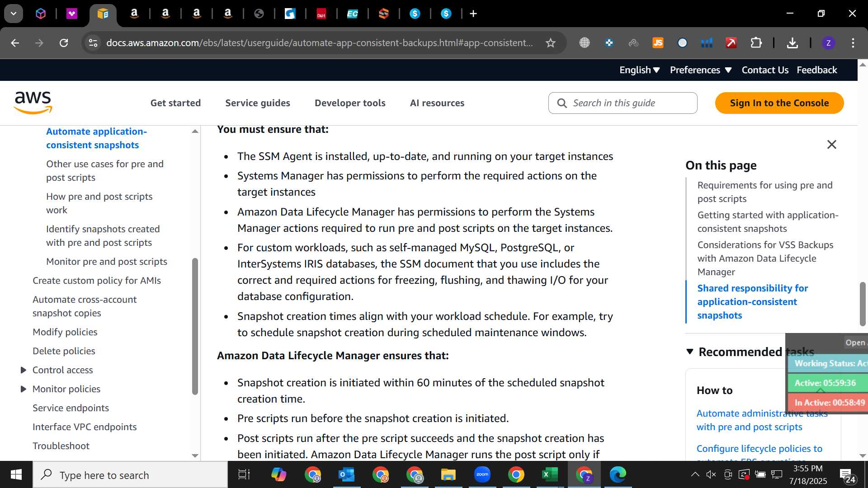Screen dimensions: 868x488
Task: Open the Developer tools menu
Action: [x=350, y=103]
